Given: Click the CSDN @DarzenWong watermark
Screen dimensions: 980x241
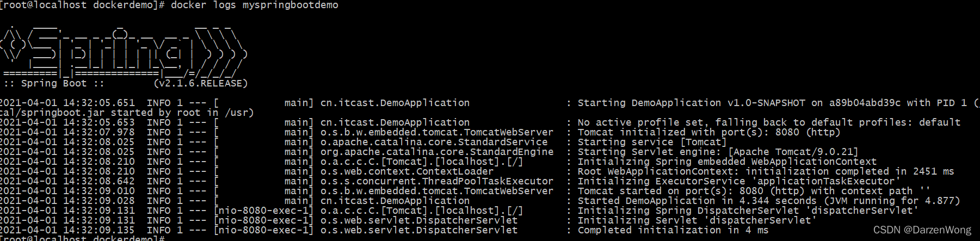Looking at the screenshot, I should (922, 230).
